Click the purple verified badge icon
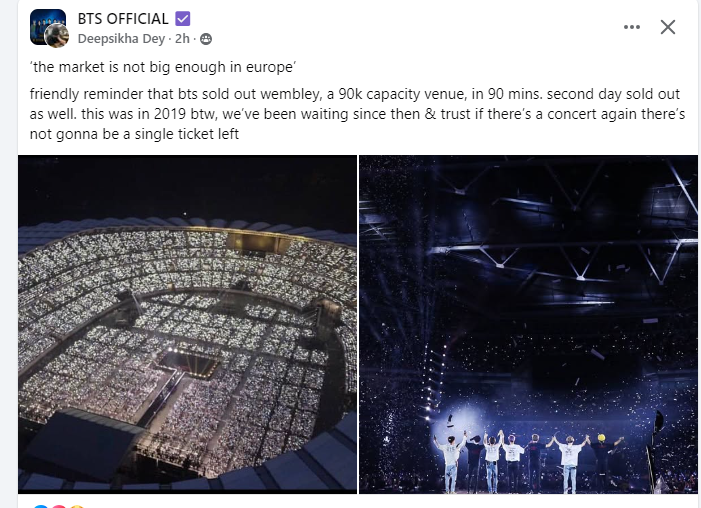Screen dimensions: 701x508 coord(182,18)
